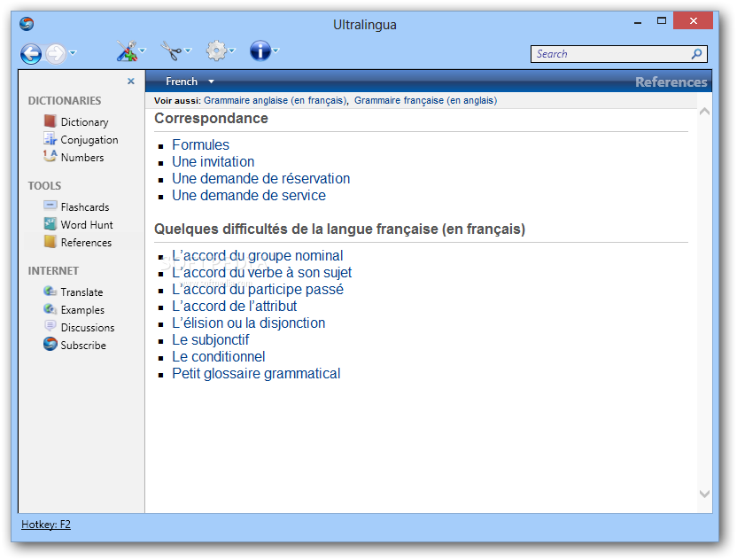Open Examples under Internet

82,310
